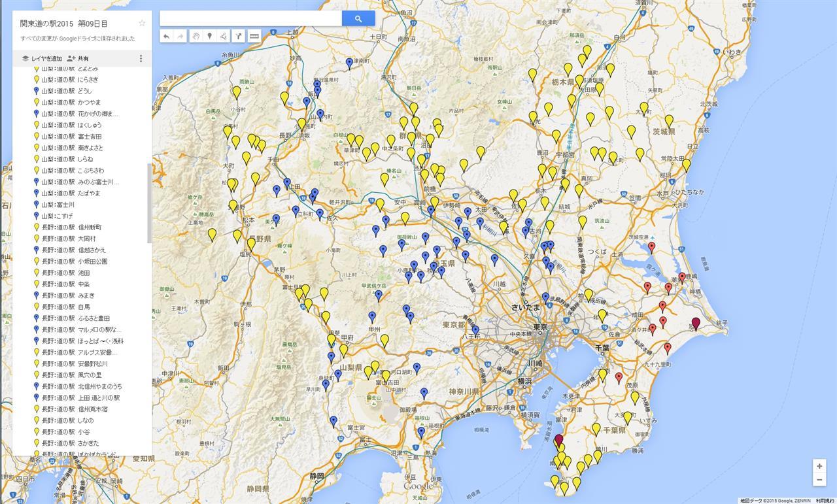Select list item 道の駅 北信州やまのうち
Screen dimensions: 837x504
click(x=82, y=386)
